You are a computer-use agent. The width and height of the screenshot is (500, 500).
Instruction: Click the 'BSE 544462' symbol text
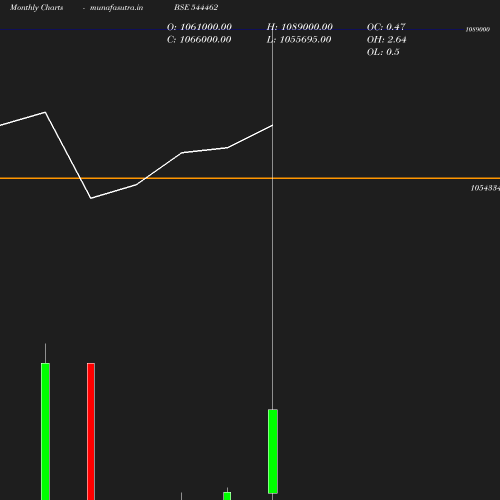click(x=196, y=7)
